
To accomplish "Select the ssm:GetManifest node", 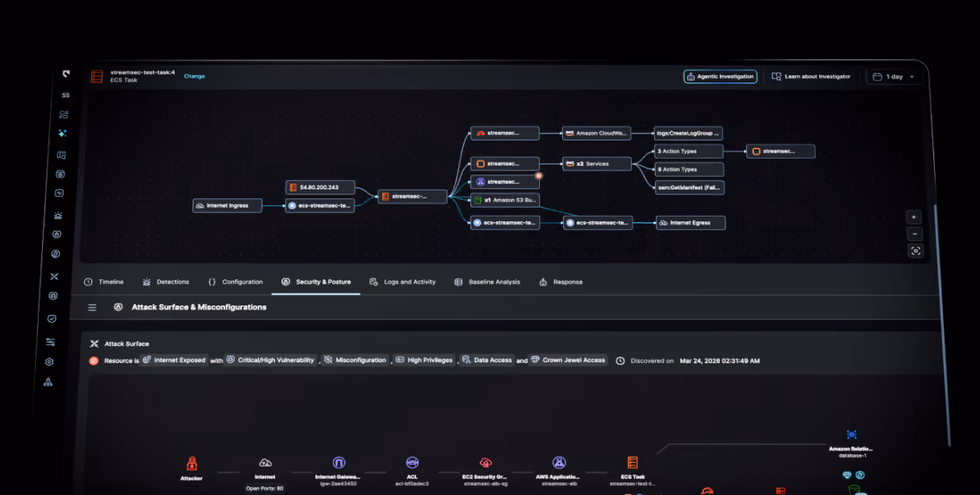I will [689, 187].
